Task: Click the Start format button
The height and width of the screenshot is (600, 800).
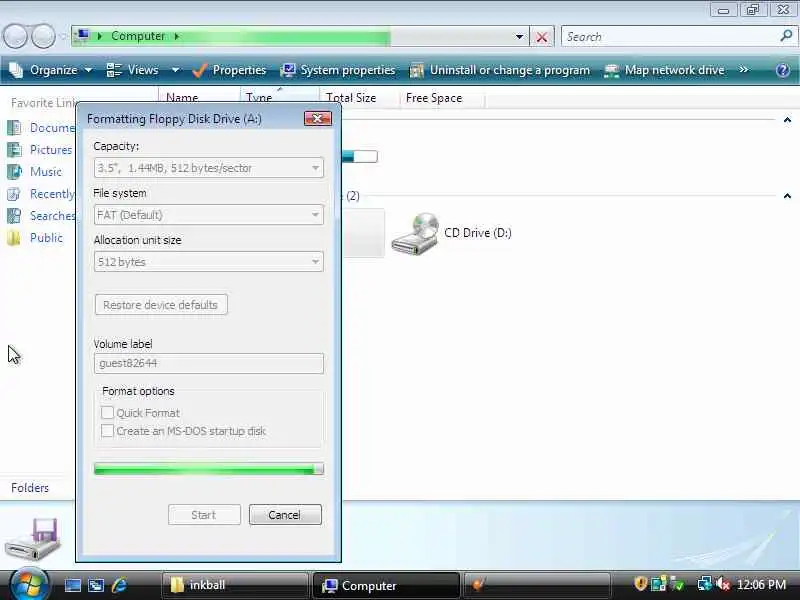Action: (204, 515)
